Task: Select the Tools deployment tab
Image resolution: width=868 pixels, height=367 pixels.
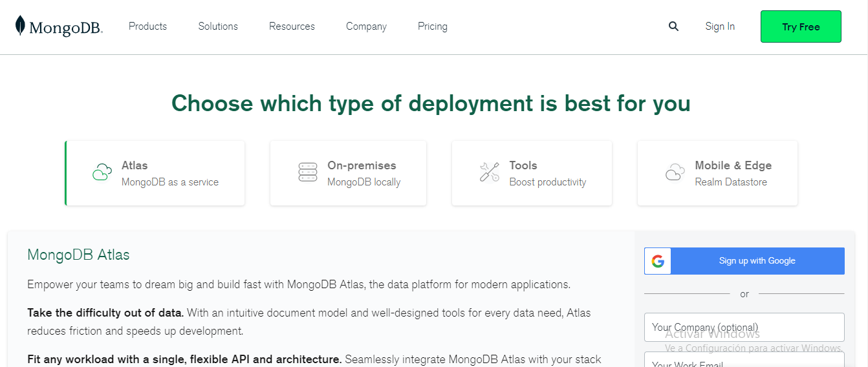Action: (532, 173)
